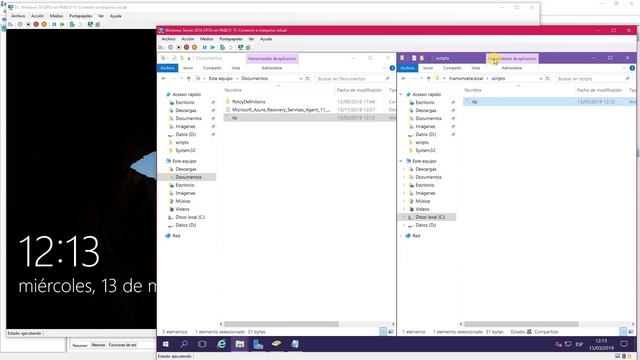Open address bar dropdown in scripts explorer
This screenshot has height=360, width=640.
tap(541, 78)
